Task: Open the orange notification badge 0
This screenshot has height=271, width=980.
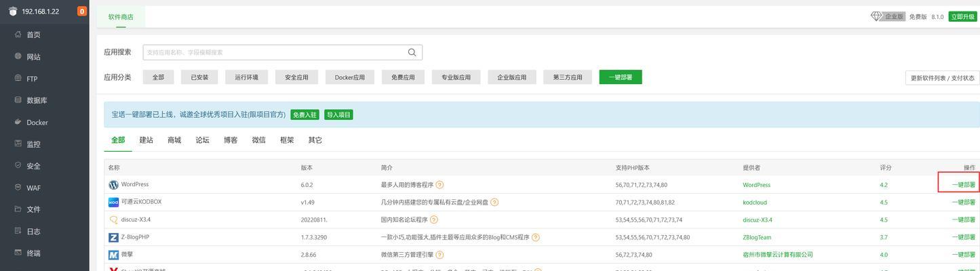Action: pyautogui.click(x=82, y=11)
